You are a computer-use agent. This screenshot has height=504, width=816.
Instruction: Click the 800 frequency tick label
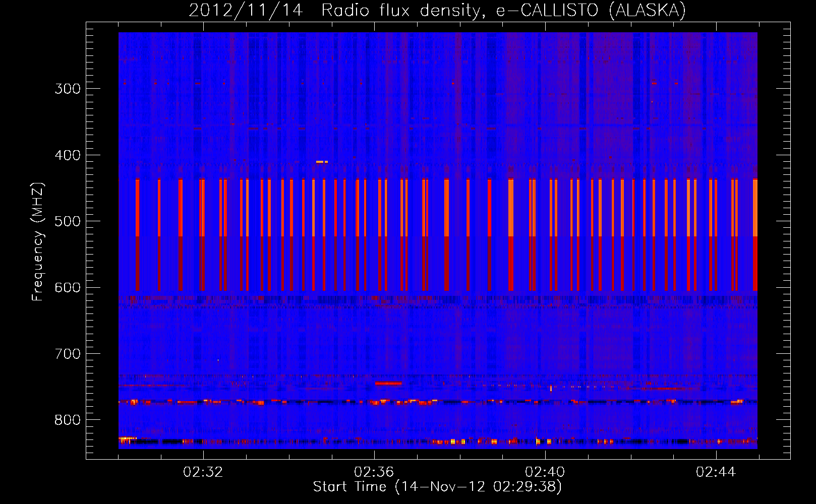(68, 420)
